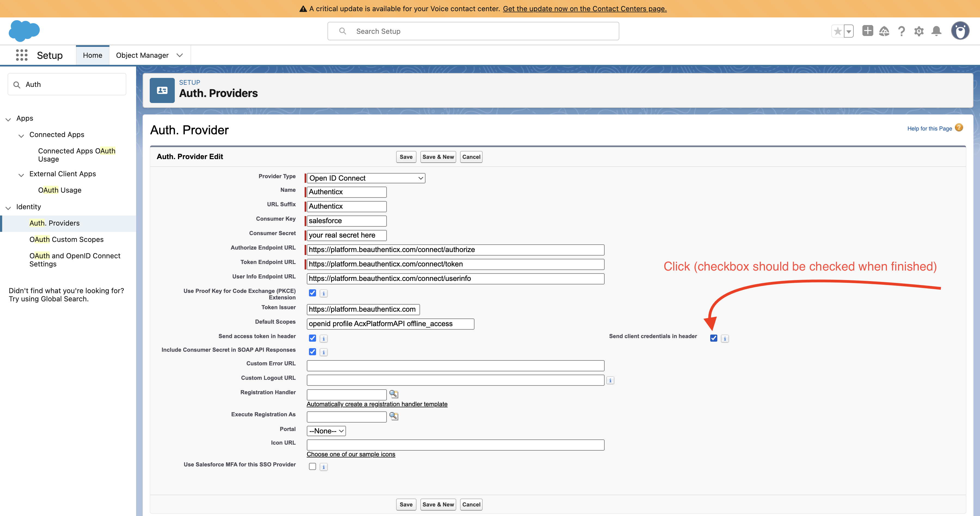Screen dimensions: 980x516
Task: Click the Salesforce MFA info icon
Action: coord(323,467)
